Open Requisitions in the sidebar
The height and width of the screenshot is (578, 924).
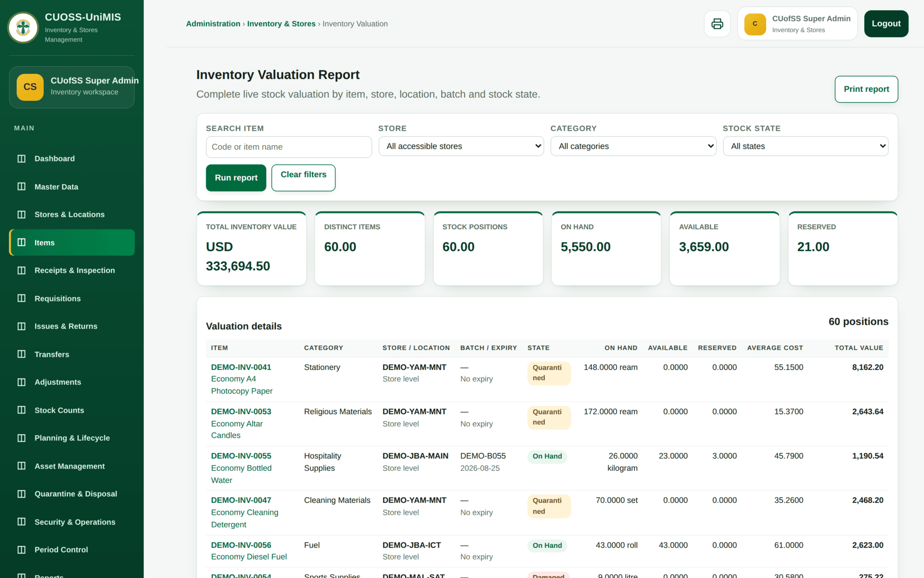[x=72, y=298]
